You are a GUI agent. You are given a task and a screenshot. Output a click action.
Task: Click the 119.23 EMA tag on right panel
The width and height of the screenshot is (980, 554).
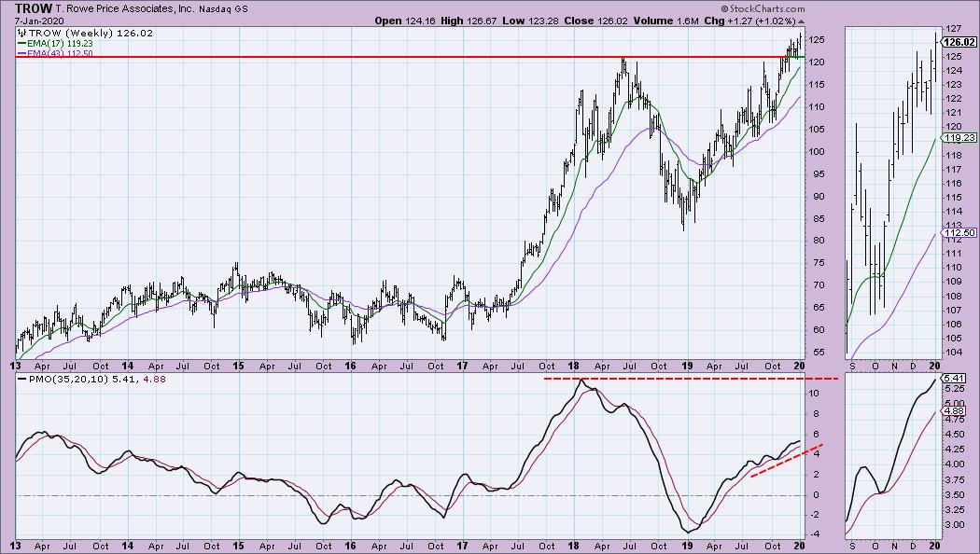960,138
